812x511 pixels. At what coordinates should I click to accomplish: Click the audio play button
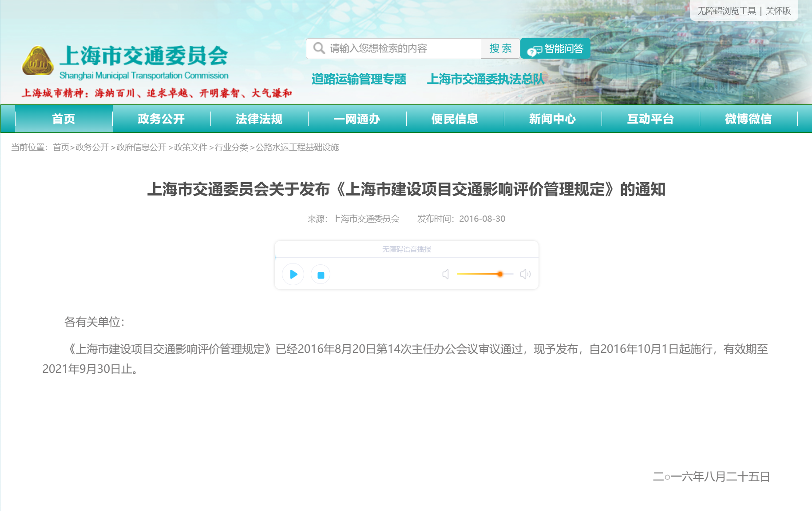coord(293,274)
